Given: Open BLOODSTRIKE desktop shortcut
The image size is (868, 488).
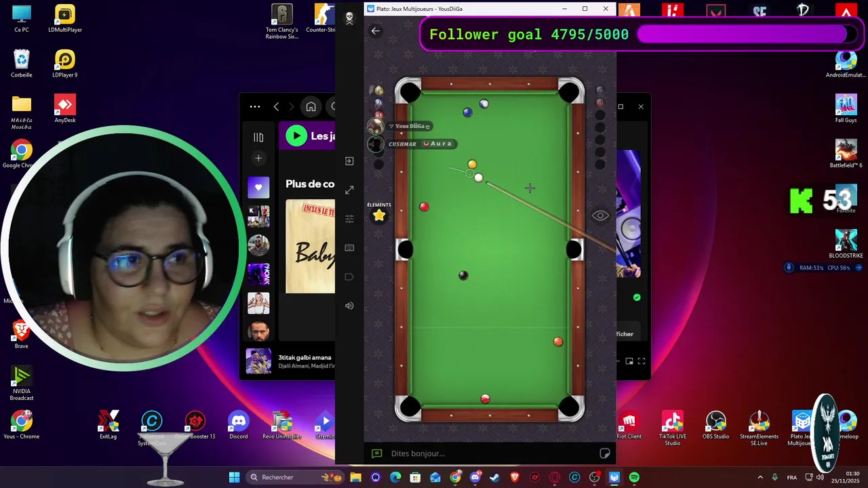Looking at the screenshot, I should [x=846, y=245].
